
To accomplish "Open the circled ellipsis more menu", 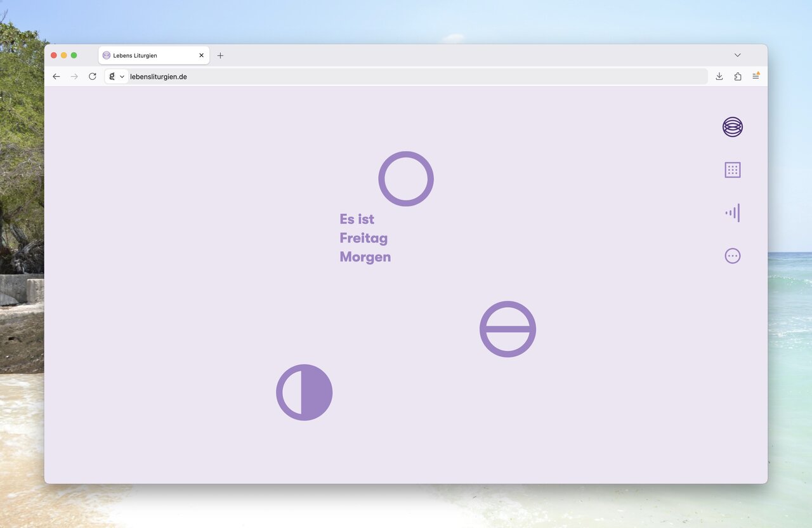I will pos(732,256).
